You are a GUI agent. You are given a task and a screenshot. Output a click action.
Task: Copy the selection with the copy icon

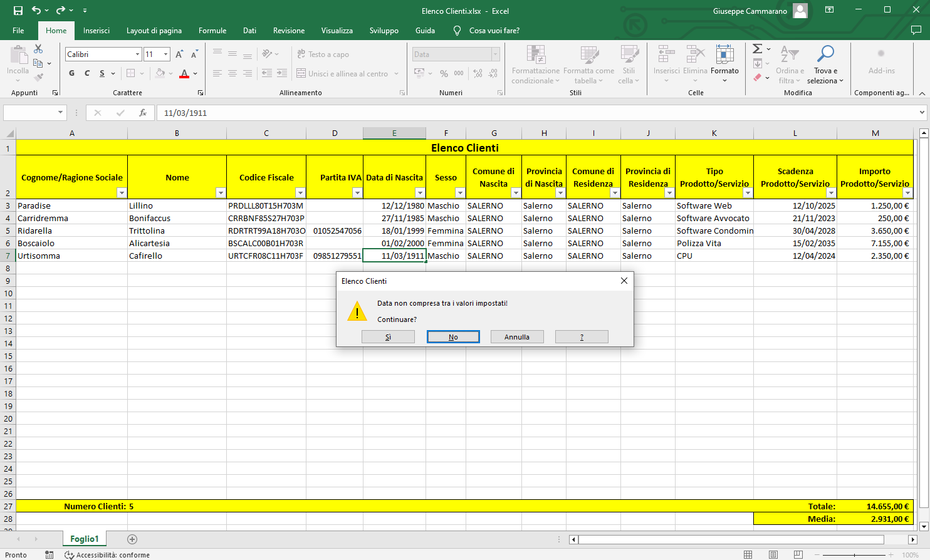pyautogui.click(x=38, y=63)
